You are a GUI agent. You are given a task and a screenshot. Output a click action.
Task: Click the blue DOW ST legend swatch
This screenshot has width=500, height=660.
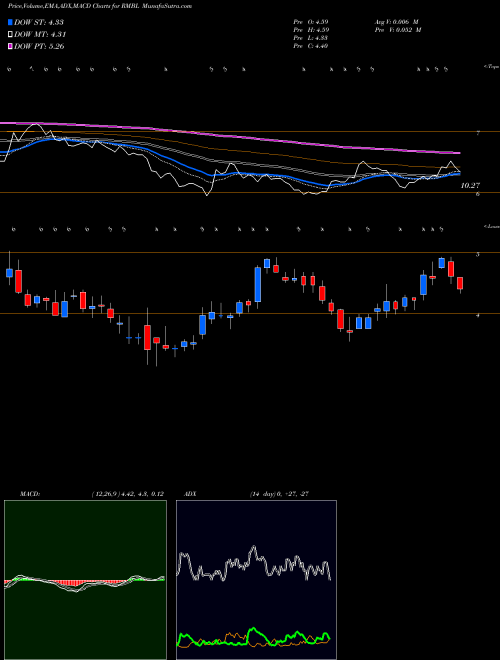(11, 22)
